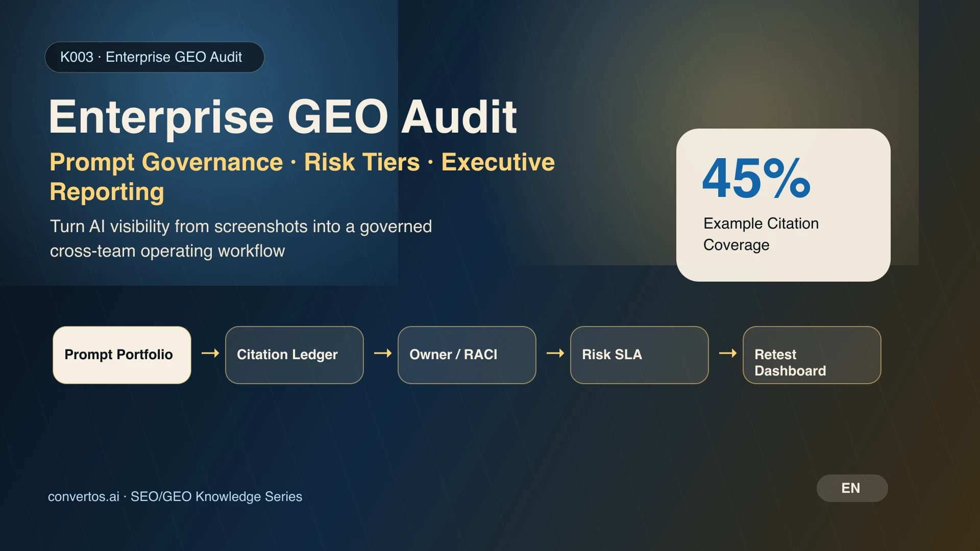Click the convertos.ai SEO/GEO Knowledge Series footer
This screenshot has height=551, width=980.
pos(175,496)
